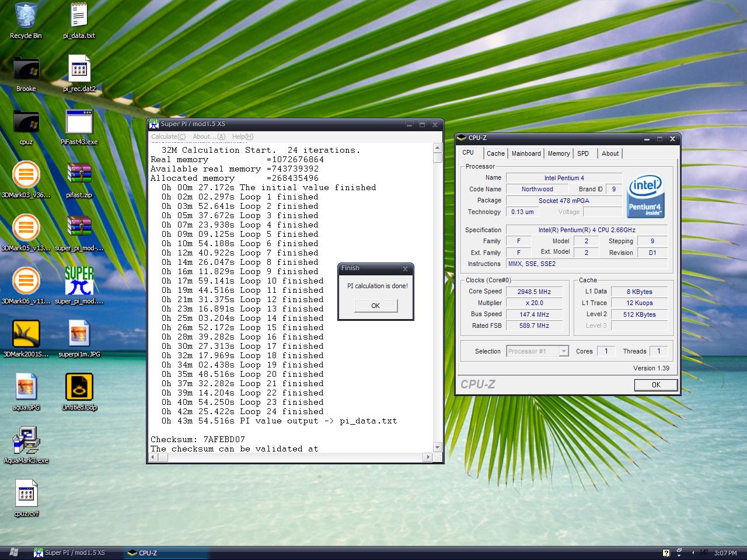Click Technology 0.13 um field
Viewport: 747px width, 560px height.
tap(522, 212)
